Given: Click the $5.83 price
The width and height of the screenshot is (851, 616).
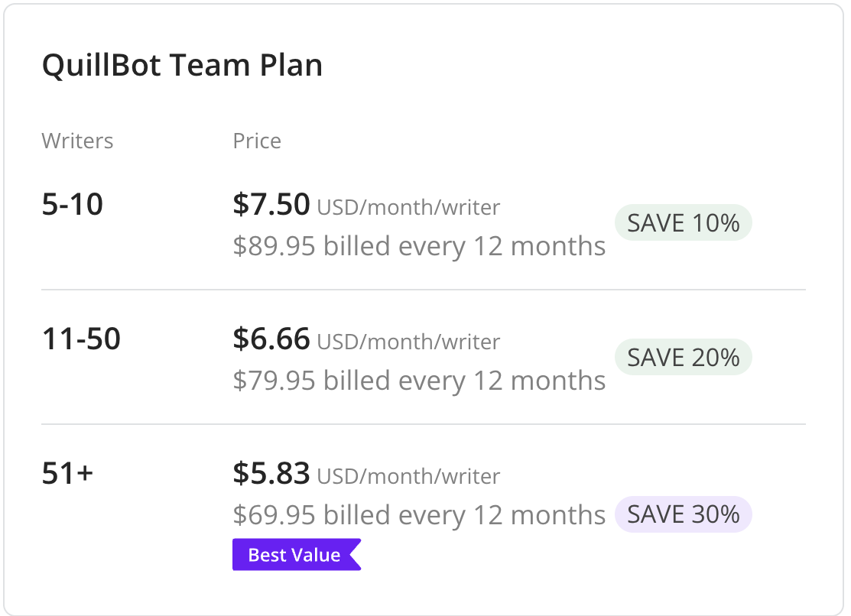Looking at the screenshot, I should 271,473.
